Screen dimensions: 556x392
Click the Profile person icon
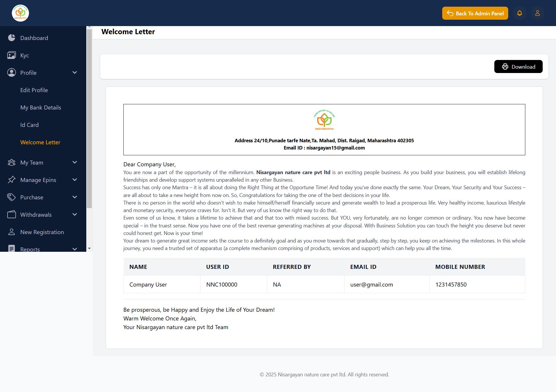(x=12, y=72)
